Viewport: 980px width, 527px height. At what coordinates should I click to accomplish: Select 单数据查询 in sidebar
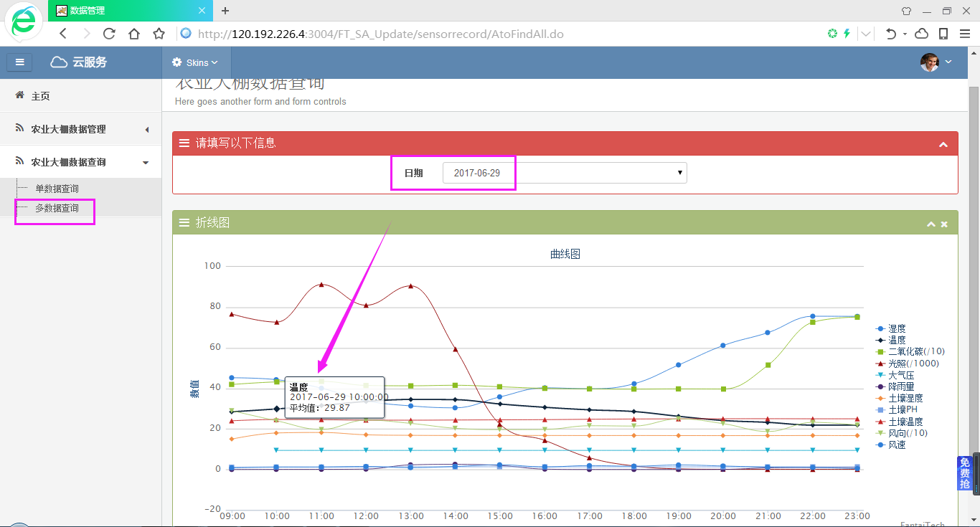pos(57,189)
